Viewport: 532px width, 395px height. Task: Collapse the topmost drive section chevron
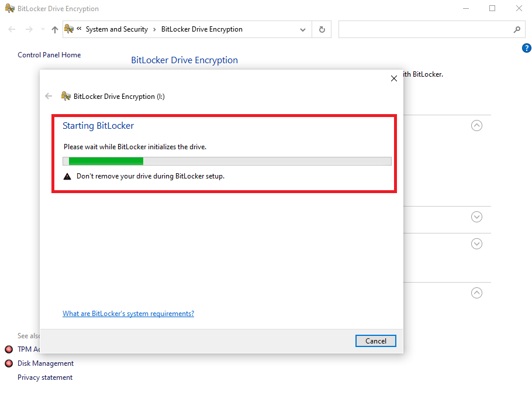click(476, 125)
